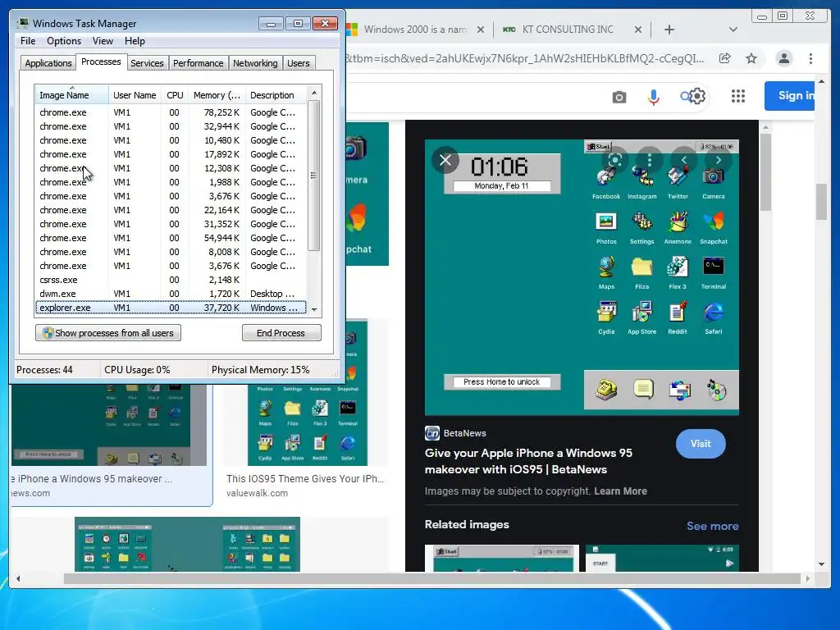The width and height of the screenshot is (840, 630).
Task: Open the bottom teal desktop icons thumbnail
Action: (x=187, y=545)
